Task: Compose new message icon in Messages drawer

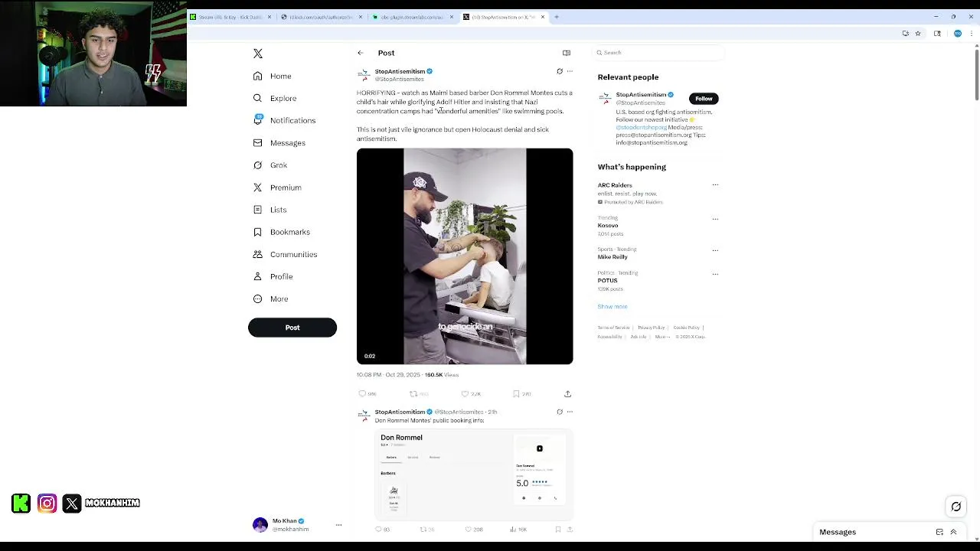Action: click(x=939, y=532)
